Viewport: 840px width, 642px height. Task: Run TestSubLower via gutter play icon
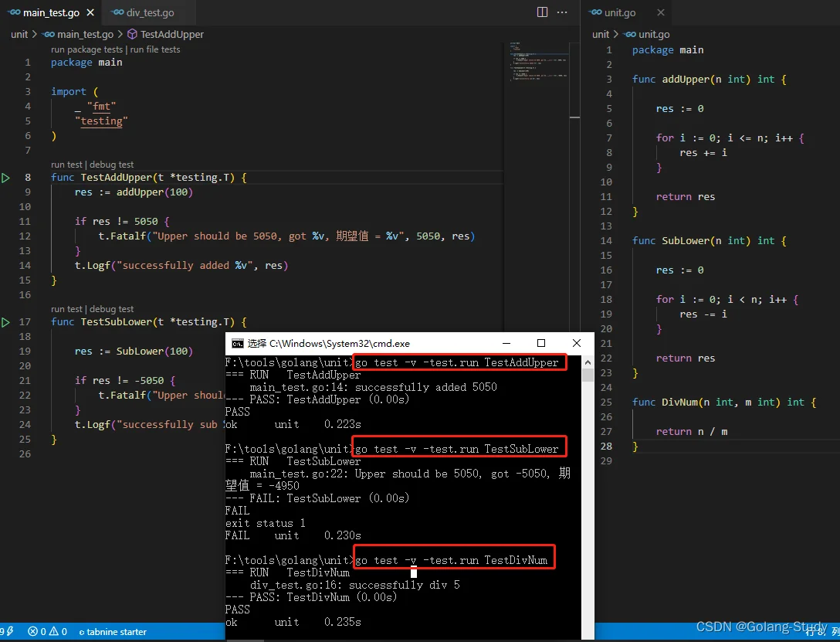coord(5,323)
